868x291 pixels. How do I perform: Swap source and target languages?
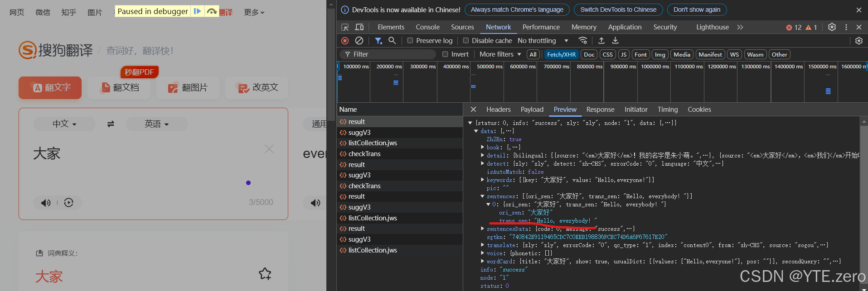[x=111, y=124]
